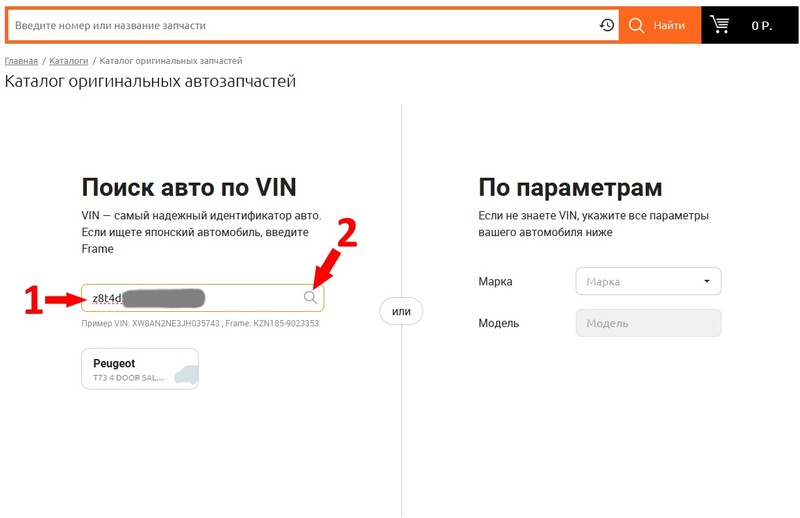Click magnifier icon inside VIN field
The width and height of the screenshot is (800, 518).
[311, 297]
